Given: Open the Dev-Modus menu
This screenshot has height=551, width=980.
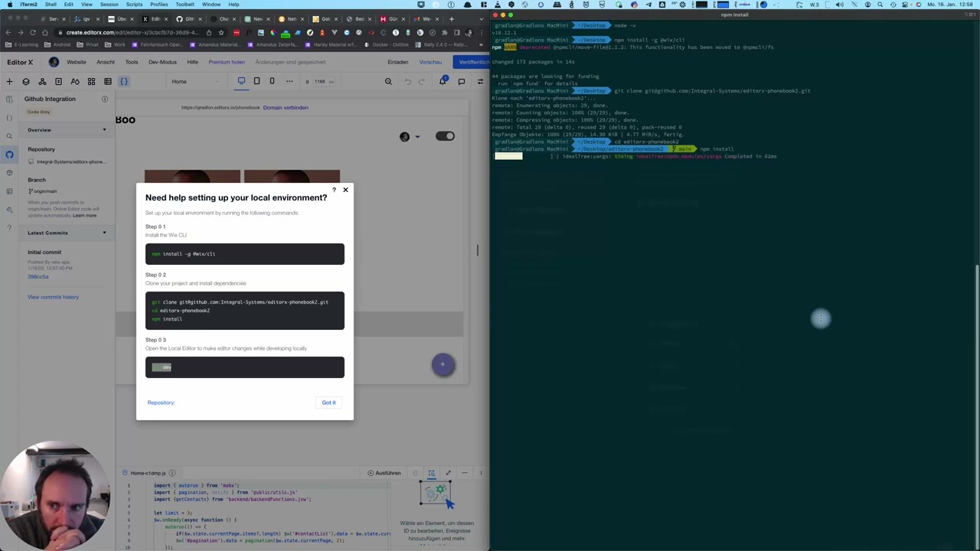Looking at the screenshot, I should click(x=162, y=62).
